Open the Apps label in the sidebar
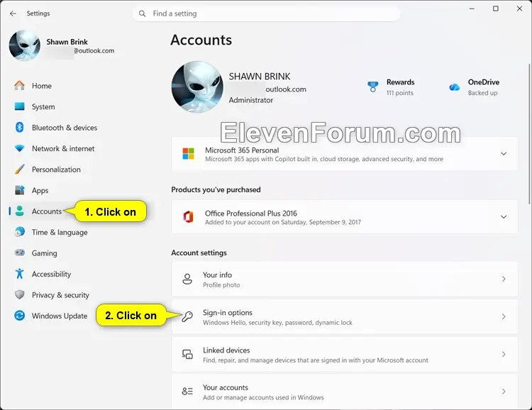 pos(40,190)
